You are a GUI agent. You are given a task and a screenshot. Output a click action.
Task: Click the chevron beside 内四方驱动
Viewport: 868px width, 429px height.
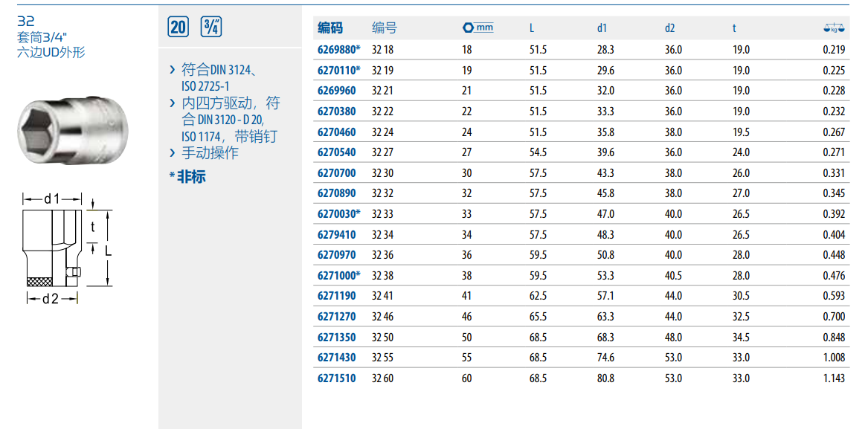coord(173,103)
